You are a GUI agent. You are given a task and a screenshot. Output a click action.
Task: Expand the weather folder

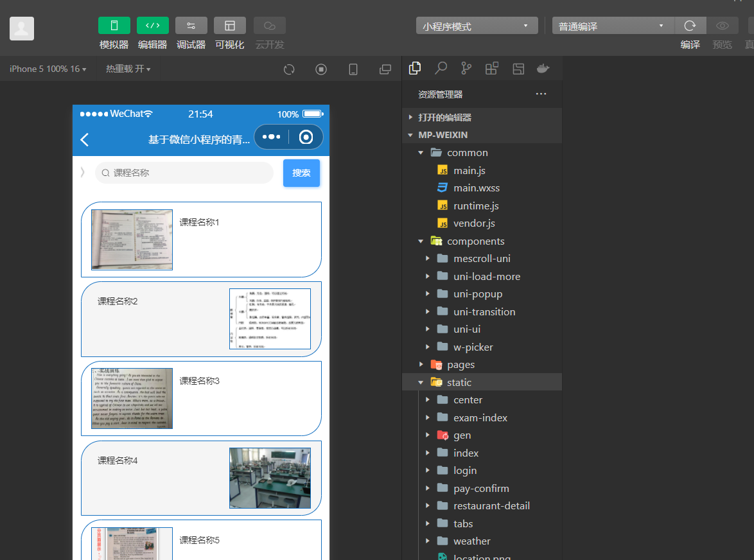point(482,541)
